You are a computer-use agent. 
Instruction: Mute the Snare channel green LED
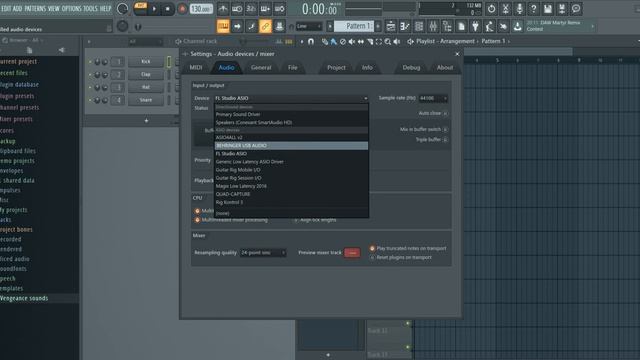point(90,100)
